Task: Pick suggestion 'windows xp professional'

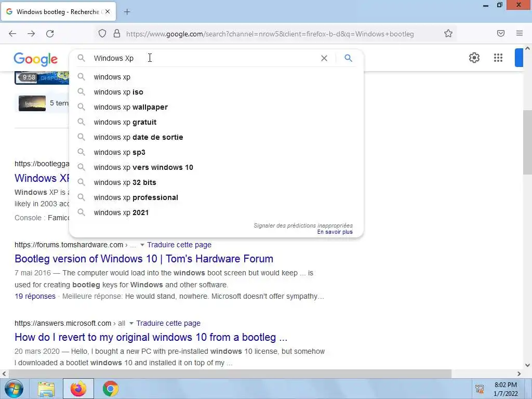Action: pyautogui.click(x=216, y=197)
